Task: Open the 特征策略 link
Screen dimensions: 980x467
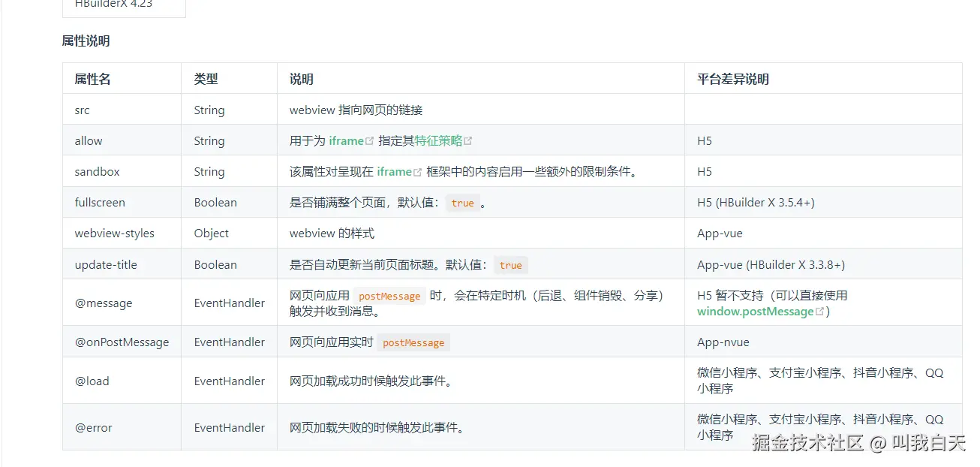Action: [439, 140]
